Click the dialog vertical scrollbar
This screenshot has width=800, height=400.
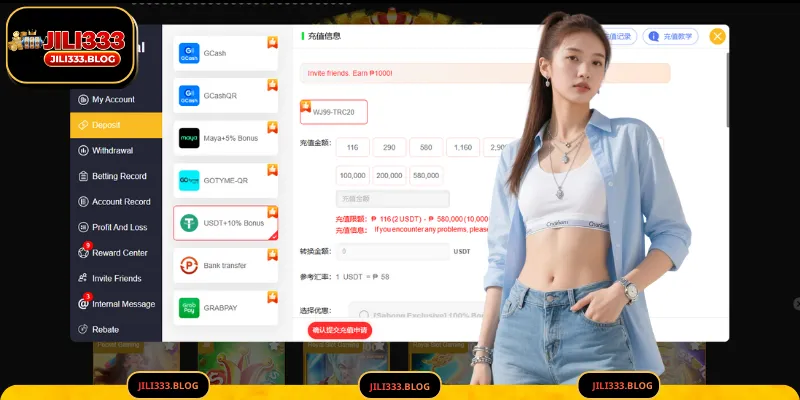[727, 89]
